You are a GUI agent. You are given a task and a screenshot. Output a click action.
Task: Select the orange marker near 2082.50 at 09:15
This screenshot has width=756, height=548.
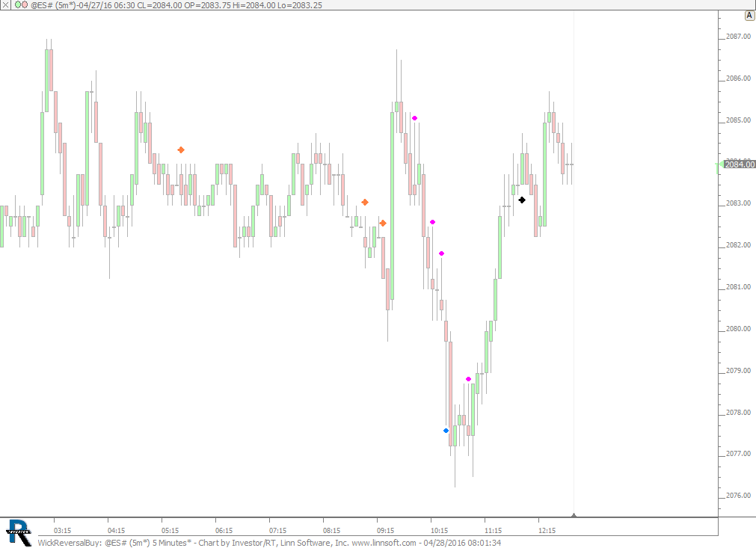point(383,223)
